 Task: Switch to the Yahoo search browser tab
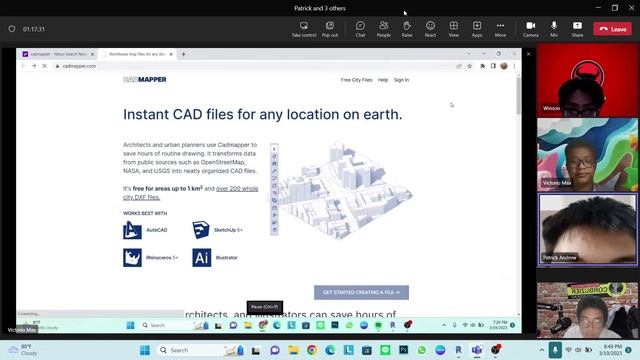[x=58, y=54]
